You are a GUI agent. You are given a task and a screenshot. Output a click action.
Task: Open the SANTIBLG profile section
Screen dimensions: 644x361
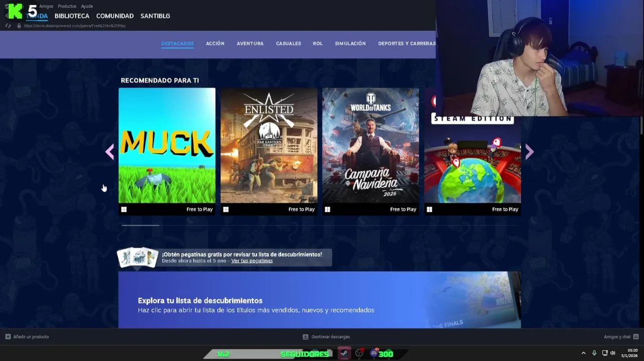[x=155, y=16]
